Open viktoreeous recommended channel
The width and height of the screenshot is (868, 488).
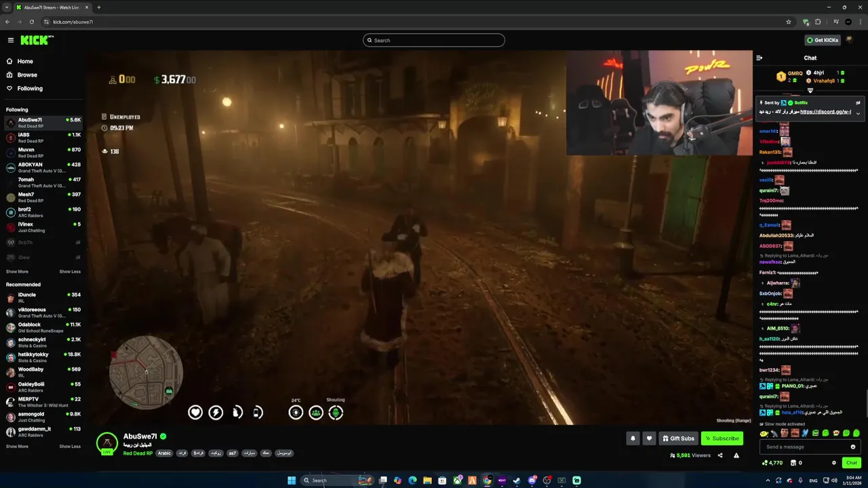43,312
